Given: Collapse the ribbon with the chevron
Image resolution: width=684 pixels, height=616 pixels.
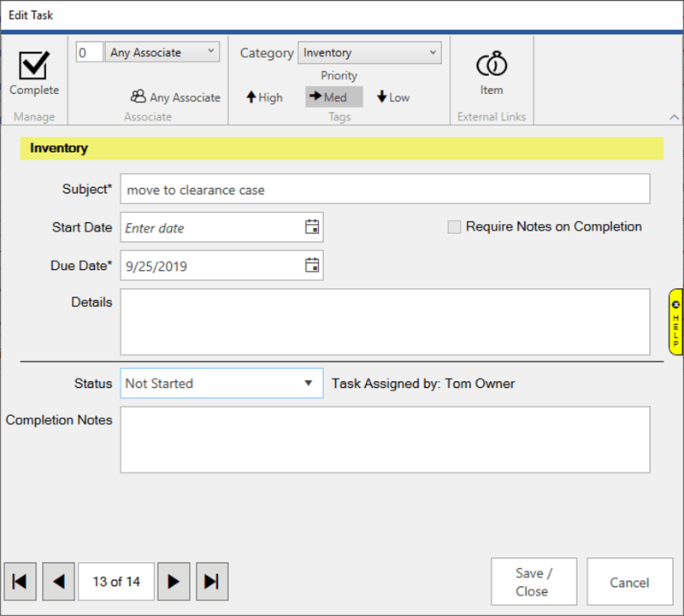Looking at the screenshot, I should pos(675,117).
